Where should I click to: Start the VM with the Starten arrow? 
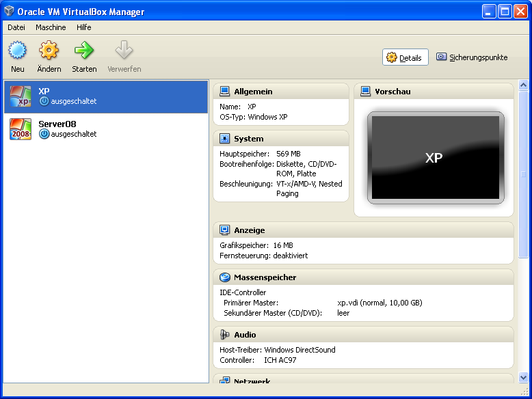[84, 50]
